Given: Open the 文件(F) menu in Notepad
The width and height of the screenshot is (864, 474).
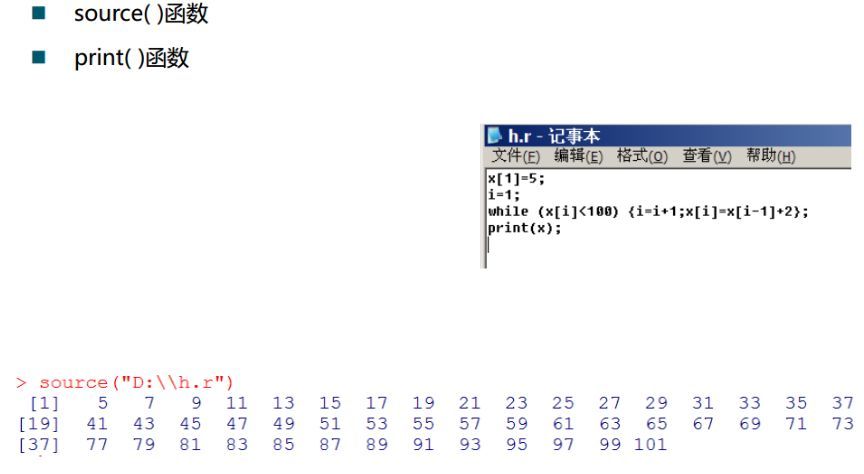Looking at the screenshot, I should pos(515,156).
